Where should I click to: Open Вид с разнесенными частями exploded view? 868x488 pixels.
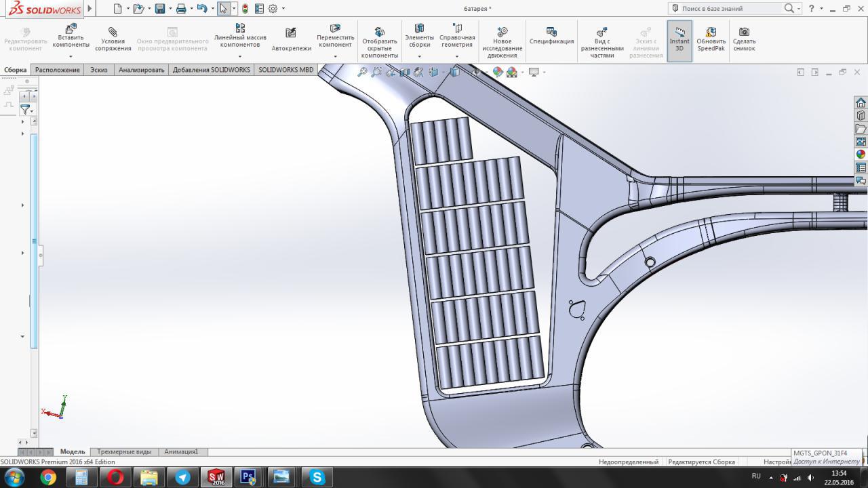[x=601, y=42]
